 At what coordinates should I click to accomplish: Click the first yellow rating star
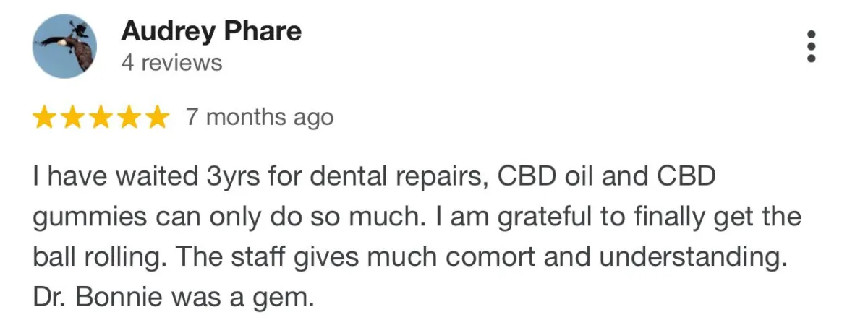[45, 117]
